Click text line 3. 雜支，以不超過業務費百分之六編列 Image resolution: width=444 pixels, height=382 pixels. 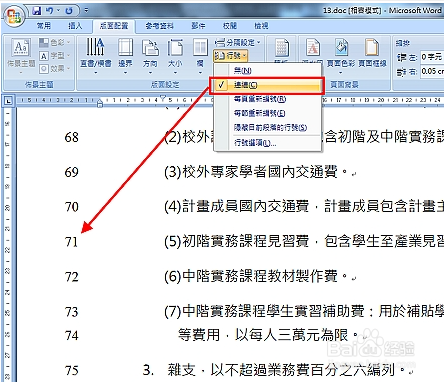273,370
